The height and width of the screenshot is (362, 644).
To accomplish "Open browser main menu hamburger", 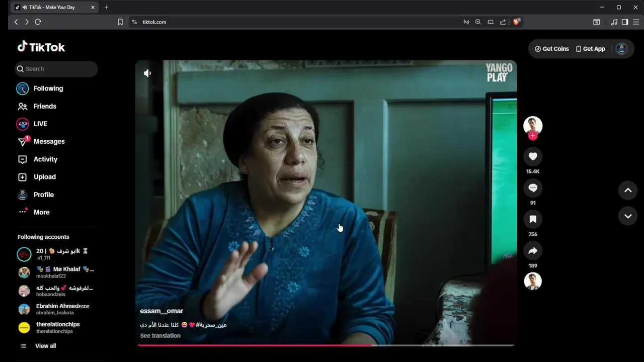I will (x=636, y=22).
